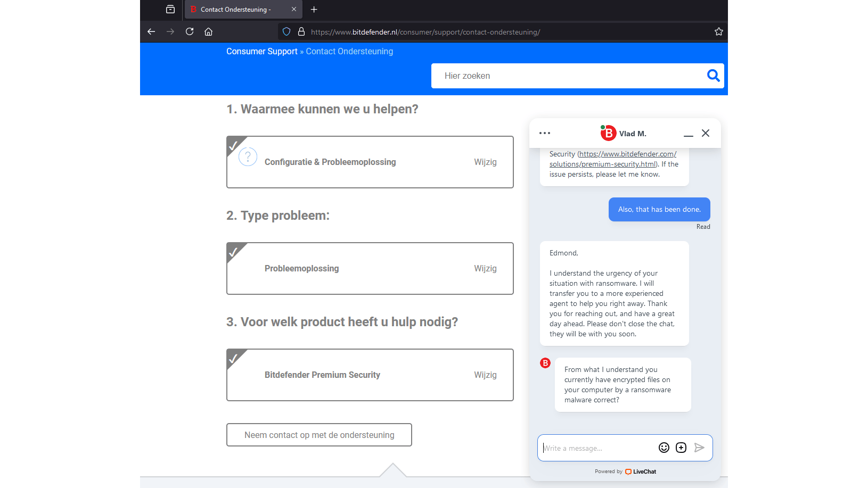Select the Contact Ondersteuning tab
The width and height of the screenshot is (868, 488).
(243, 9)
